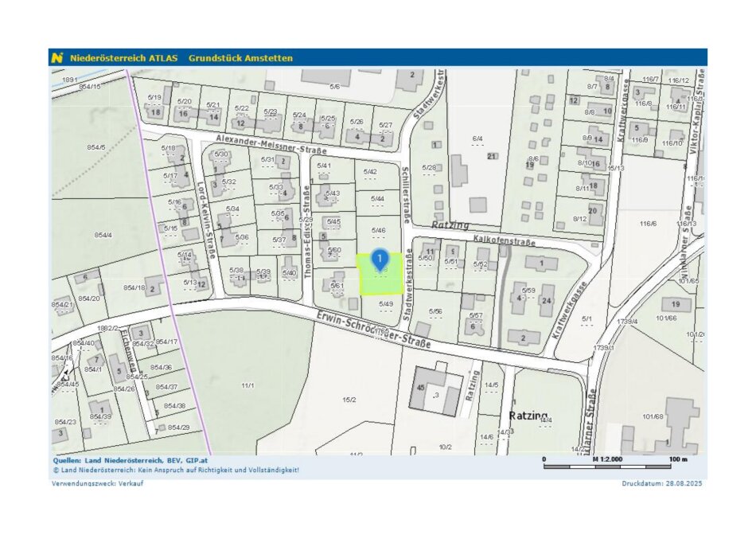756x535 pixels.
Task: Click parcel label 5/22
Action: click(242, 108)
